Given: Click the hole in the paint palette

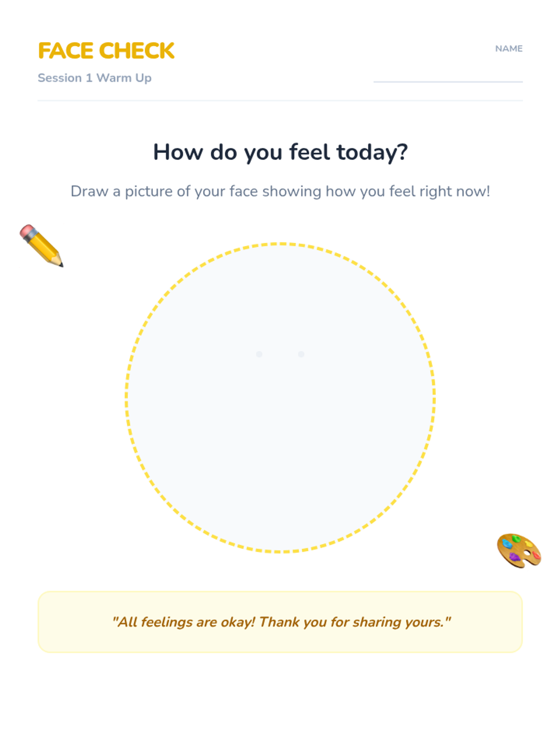Looking at the screenshot, I should pyautogui.click(x=527, y=553).
